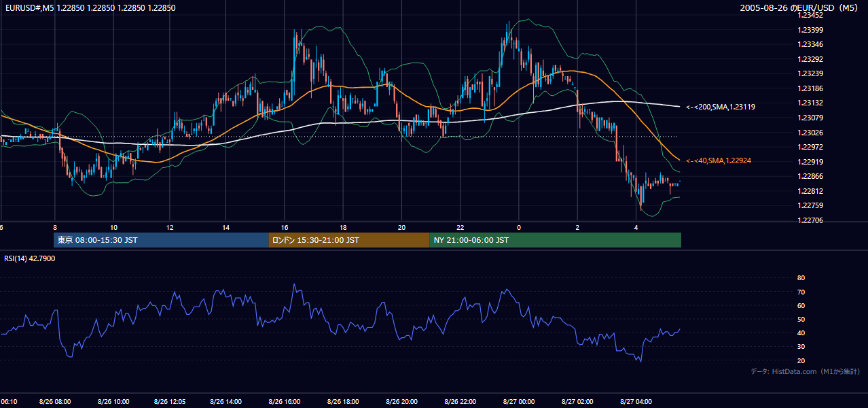Select the Tokyo 08:00-15:30 JST session bar
The width and height of the screenshot is (868, 408).
162,240
